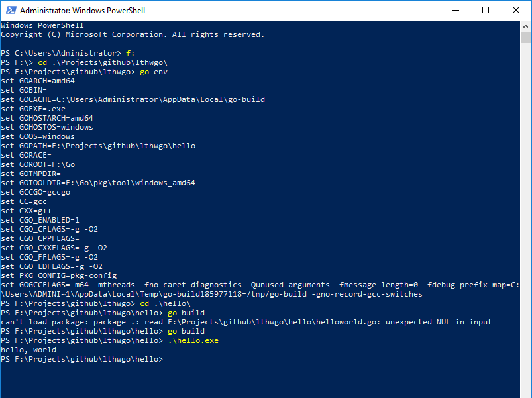Click the line 'set GCCGO=gccgo'
This screenshot has height=398, width=532.
[x=35, y=192]
